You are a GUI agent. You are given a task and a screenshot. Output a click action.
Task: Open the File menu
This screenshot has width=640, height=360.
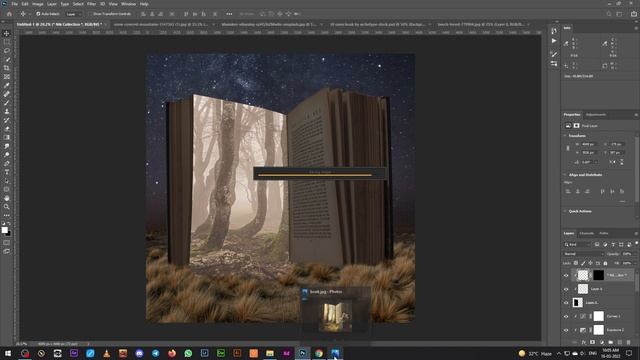click(14, 4)
